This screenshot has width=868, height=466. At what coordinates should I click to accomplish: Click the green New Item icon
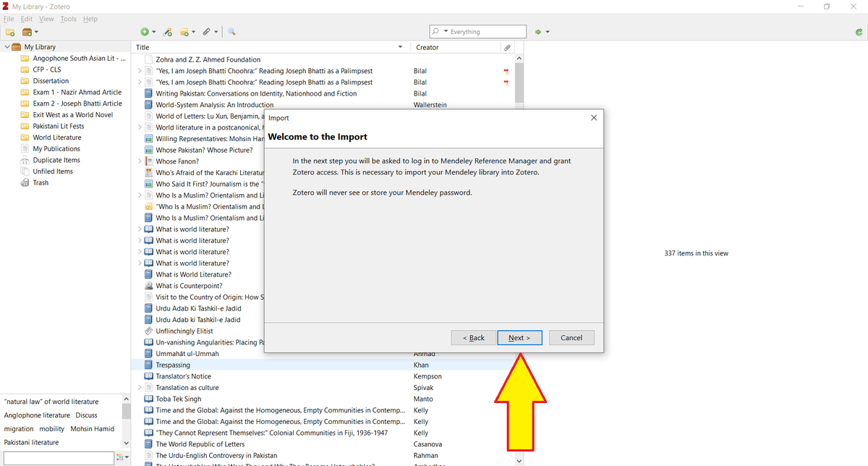[x=145, y=32]
